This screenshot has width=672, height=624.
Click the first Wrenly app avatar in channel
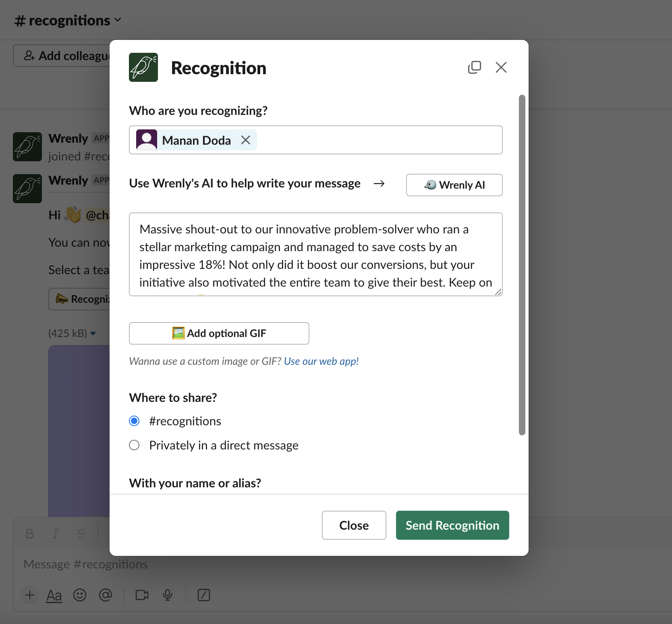coord(27,147)
